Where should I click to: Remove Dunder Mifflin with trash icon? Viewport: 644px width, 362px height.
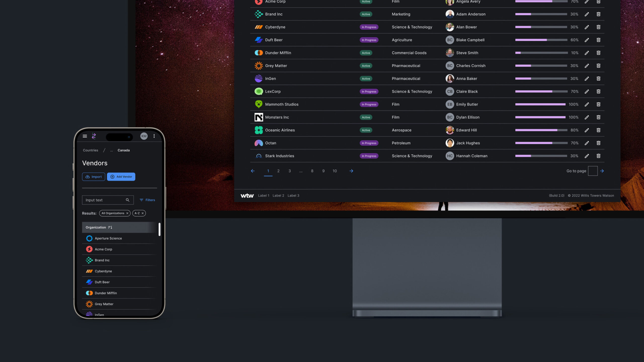point(598,53)
